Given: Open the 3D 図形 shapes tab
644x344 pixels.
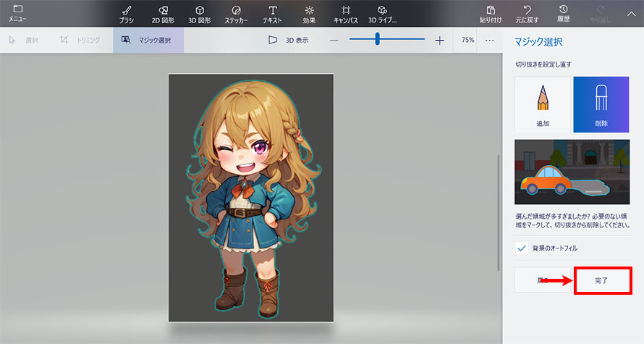Looking at the screenshot, I should coord(200,14).
